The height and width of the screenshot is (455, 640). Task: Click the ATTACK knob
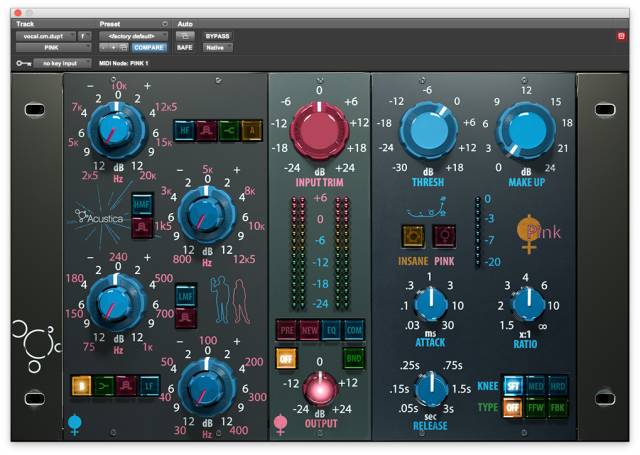coord(431,304)
